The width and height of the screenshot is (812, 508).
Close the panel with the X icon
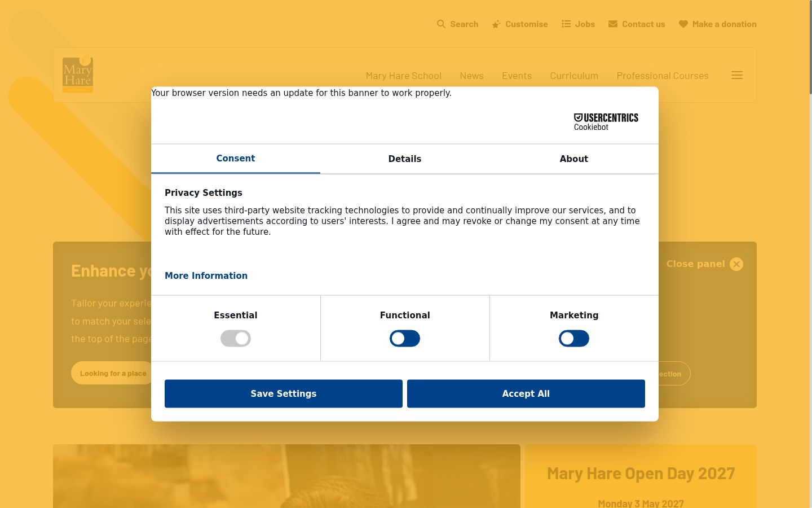click(736, 264)
